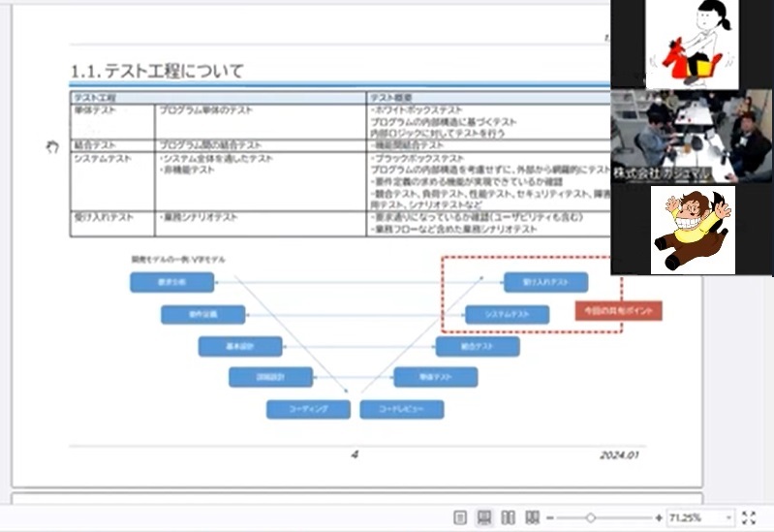The width and height of the screenshot is (774, 532).
Task: Switch to single page view icon
Action: click(461, 517)
